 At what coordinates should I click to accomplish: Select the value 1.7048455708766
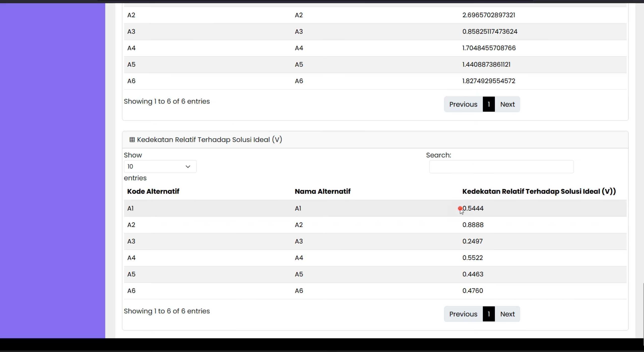pos(489,48)
